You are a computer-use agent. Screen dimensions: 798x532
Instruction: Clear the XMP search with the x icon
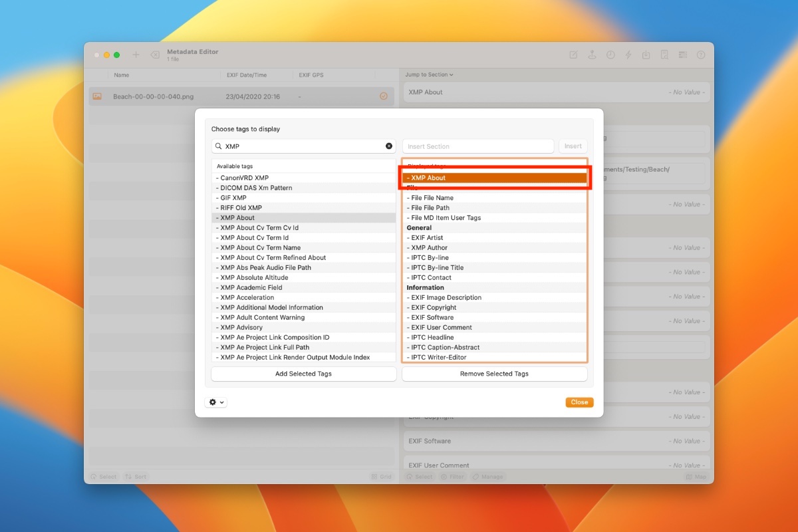coord(389,146)
